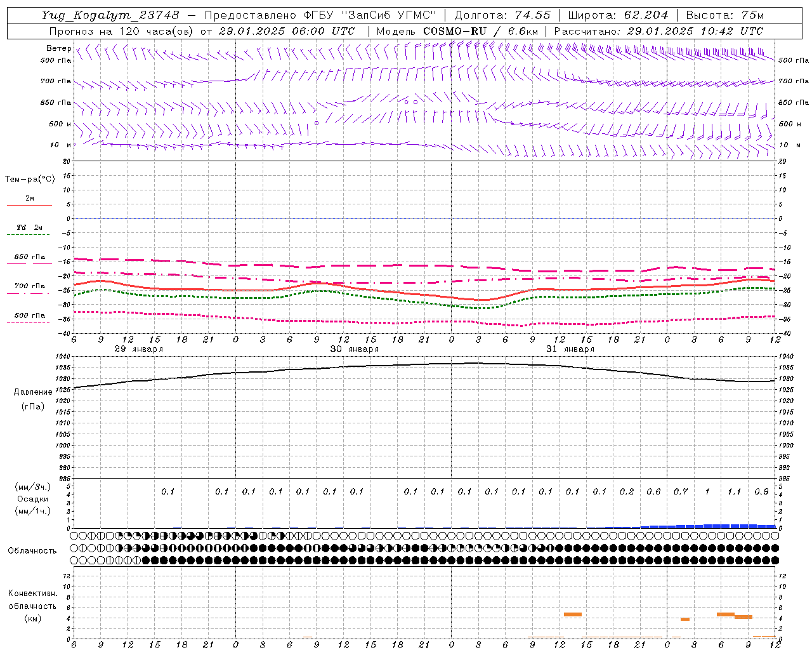
Task: Click the 850 гПа temperature legend entry
Action: pyautogui.click(x=29, y=257)
